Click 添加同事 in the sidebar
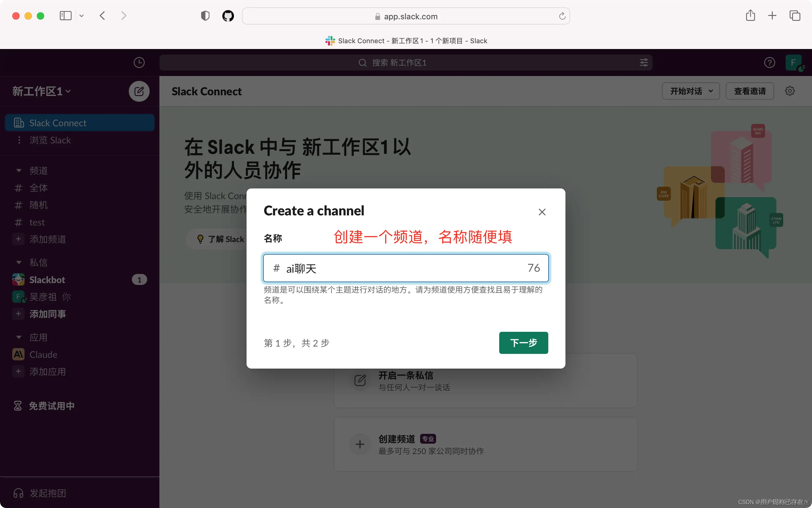Viewport: 812px width, 508px height. (80, 314)
